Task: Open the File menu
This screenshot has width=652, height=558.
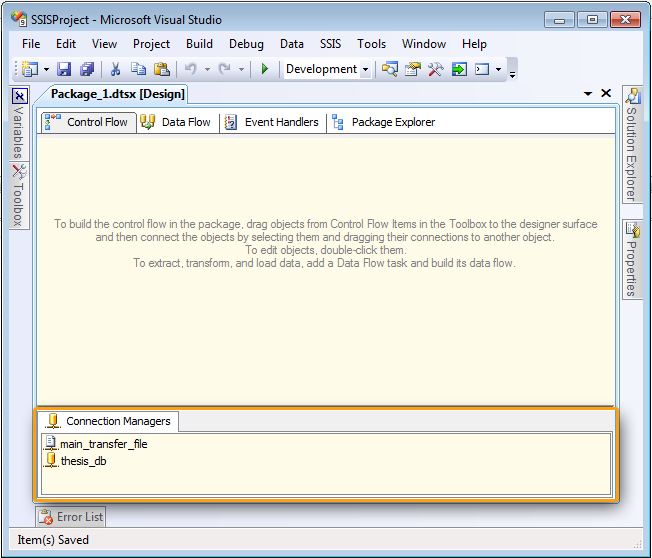Action: (x=31, y=44)
